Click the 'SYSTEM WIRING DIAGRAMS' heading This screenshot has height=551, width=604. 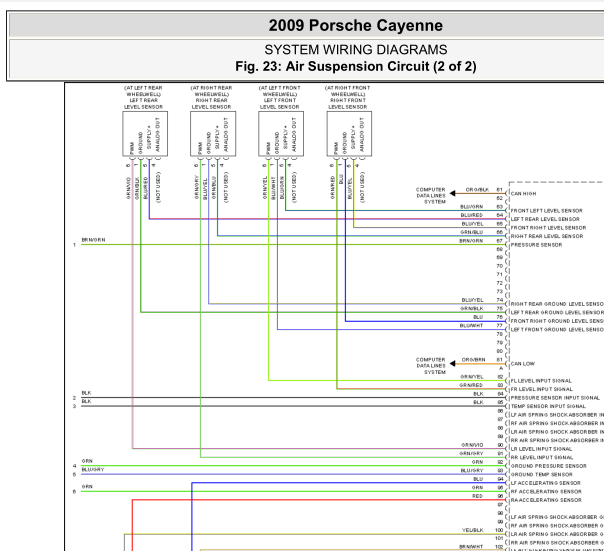356,50
